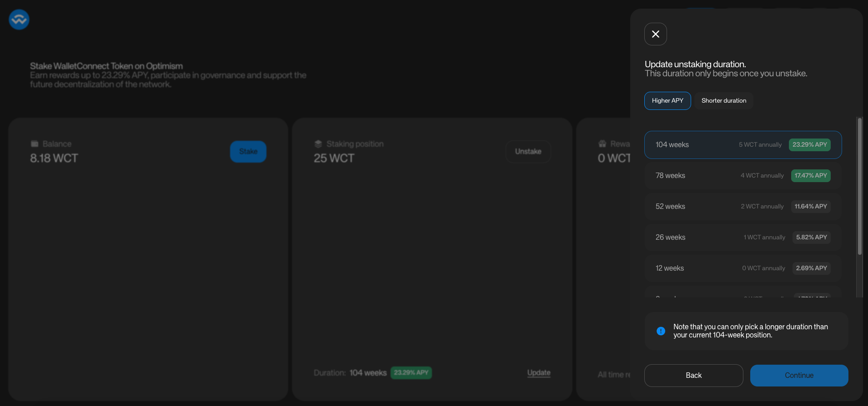This screenshot has height=406, width=868.
Task: Click the wallet icon next to Balance
Action: 35,144
